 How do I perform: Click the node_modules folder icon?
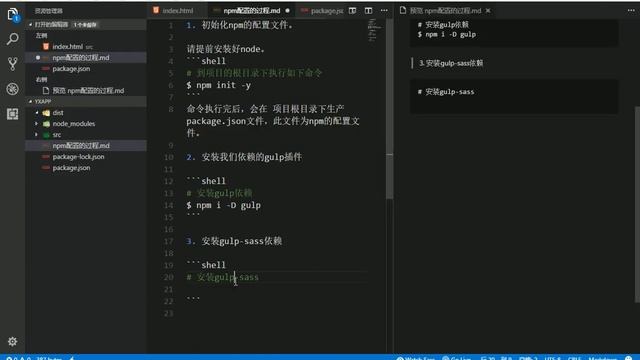click(x=47, y=124)
